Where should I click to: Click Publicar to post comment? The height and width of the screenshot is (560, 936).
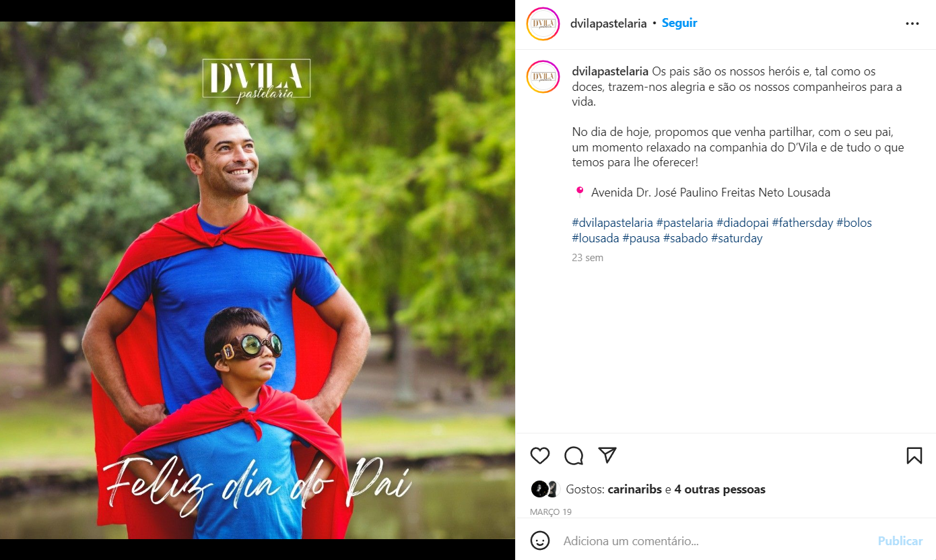tap(900, 540)
